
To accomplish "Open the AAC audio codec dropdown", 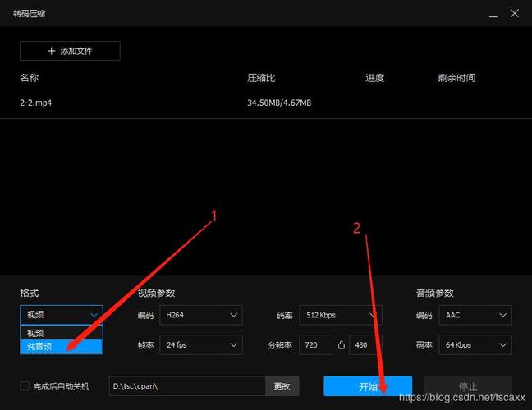I will [475, 315].
